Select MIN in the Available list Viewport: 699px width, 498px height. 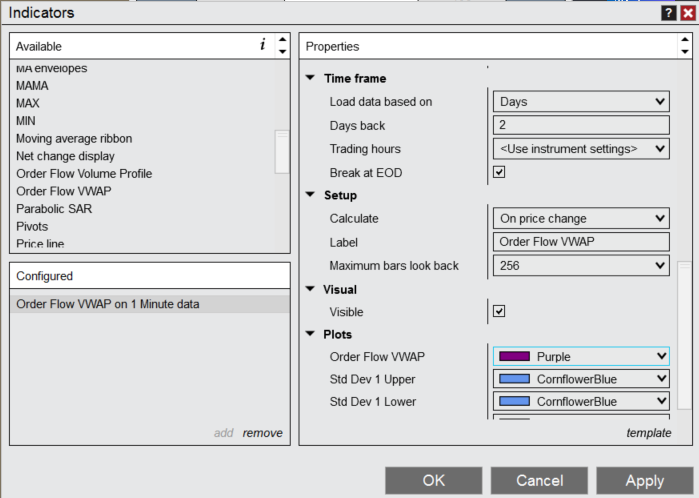point(26,121)
